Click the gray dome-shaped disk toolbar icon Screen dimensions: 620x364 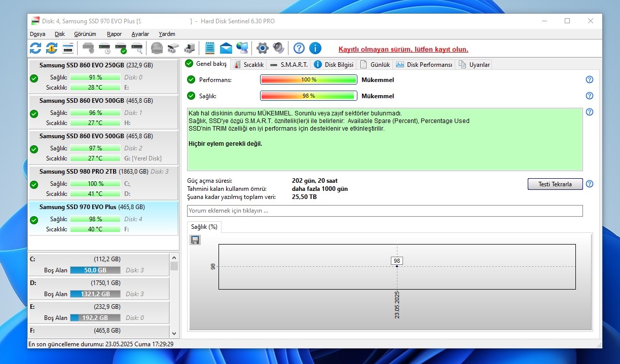point(157,48)
